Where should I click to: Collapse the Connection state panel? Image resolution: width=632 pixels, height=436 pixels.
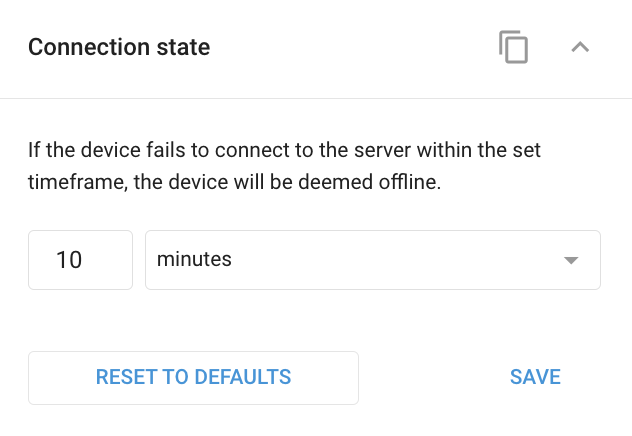click(580, 47)
